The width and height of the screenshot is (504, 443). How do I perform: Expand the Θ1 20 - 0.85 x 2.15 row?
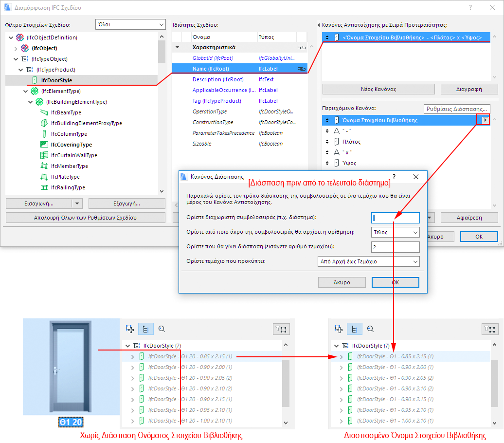tap(132, 357)
